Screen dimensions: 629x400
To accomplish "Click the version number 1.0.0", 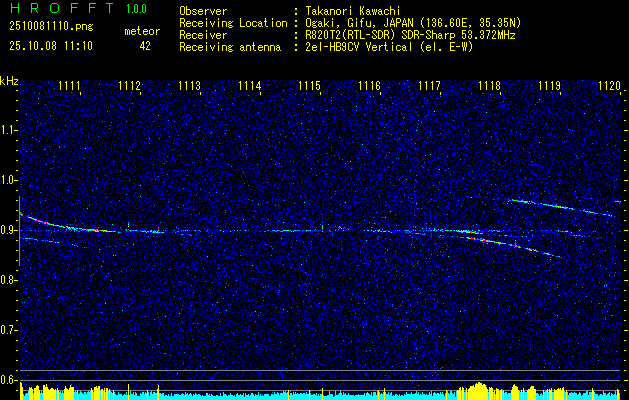I will (136, 8).
